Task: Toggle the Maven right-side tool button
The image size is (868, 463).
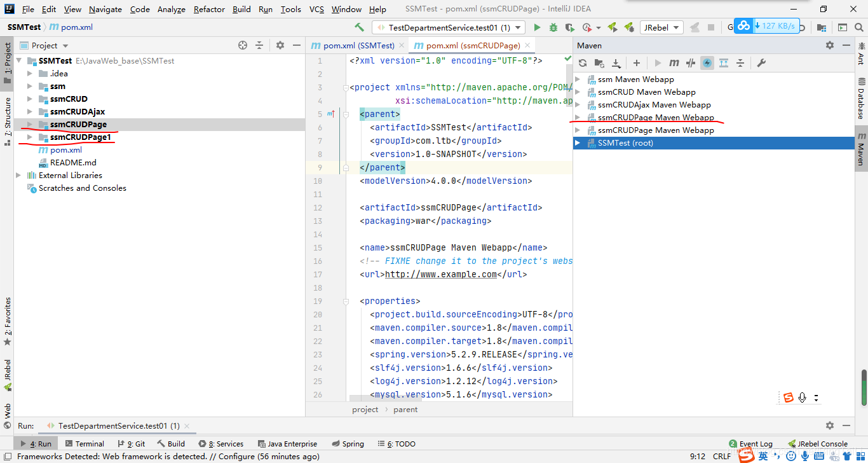Action: point(861,149)
